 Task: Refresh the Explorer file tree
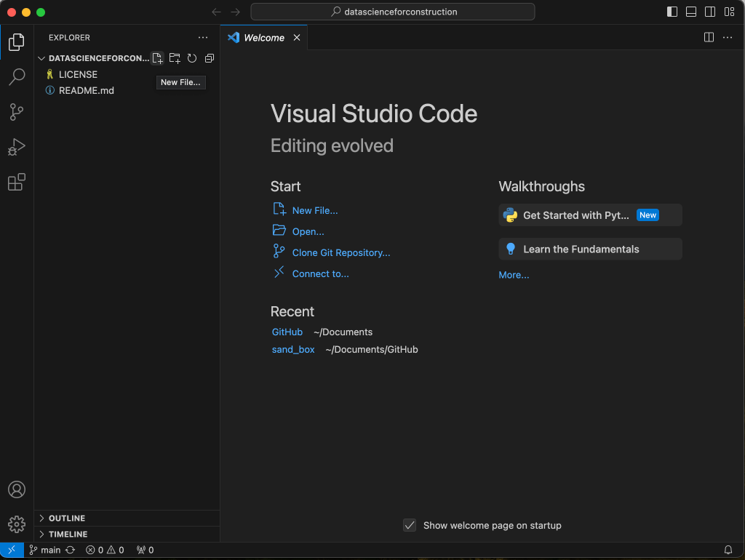click(x=192, y=58)
